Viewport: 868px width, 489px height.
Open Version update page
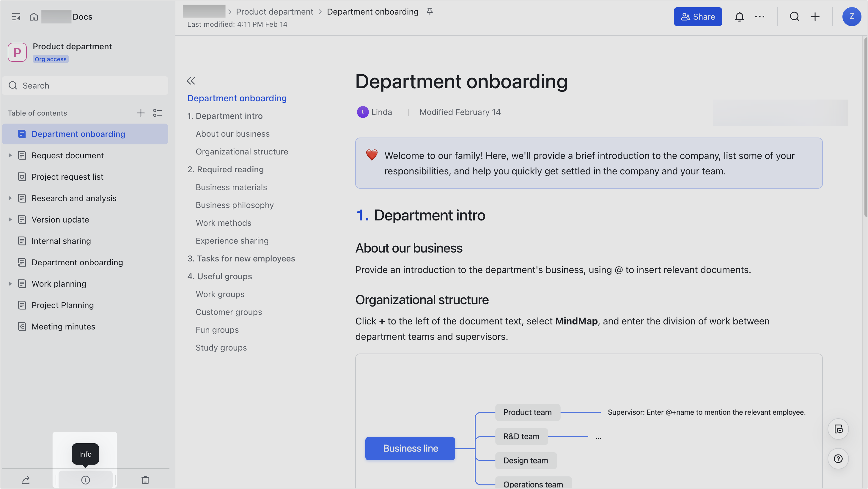click(x=60, y=220)
